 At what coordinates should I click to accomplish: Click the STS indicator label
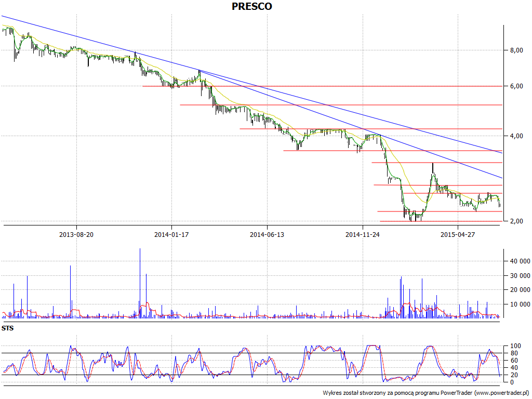[x=7, y=328]
